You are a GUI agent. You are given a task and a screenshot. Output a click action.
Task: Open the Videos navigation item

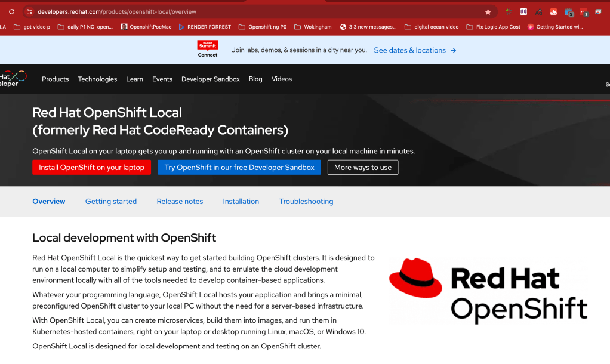[x=282, y=79]
